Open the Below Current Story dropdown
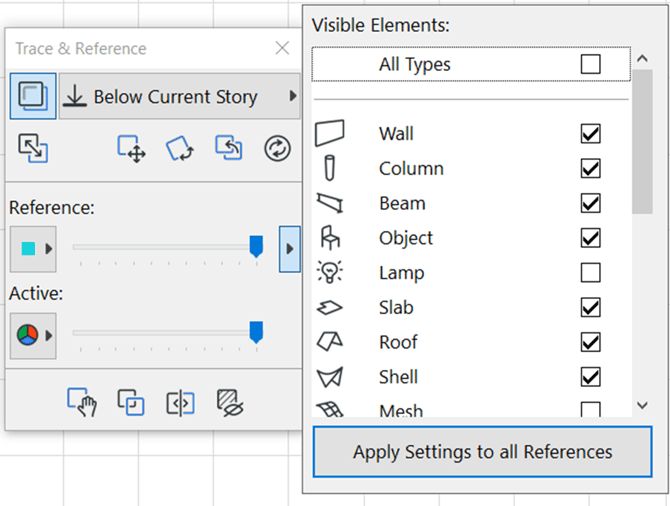The width and height of the screenshot is (670, 506). click(179, 97)
